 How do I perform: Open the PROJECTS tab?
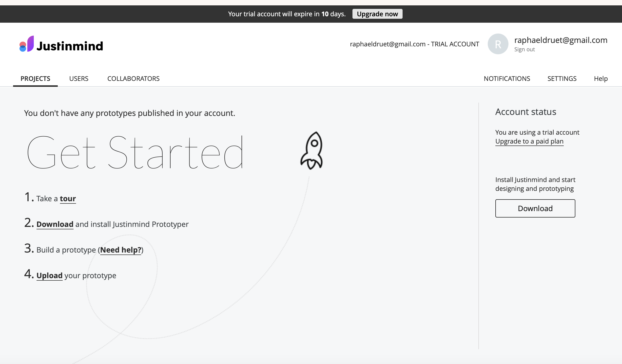(x=35, y=79)
